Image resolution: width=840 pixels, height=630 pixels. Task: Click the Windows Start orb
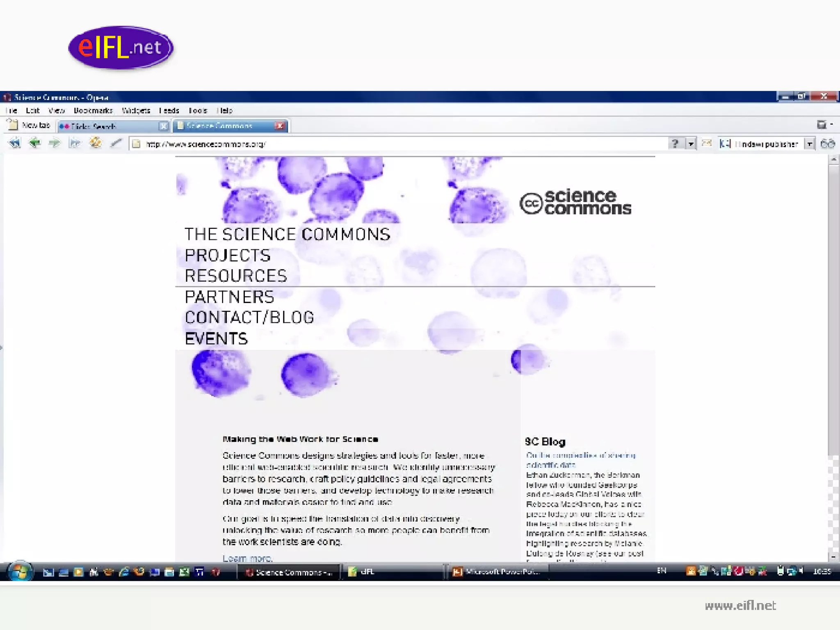tap(19, 571)
